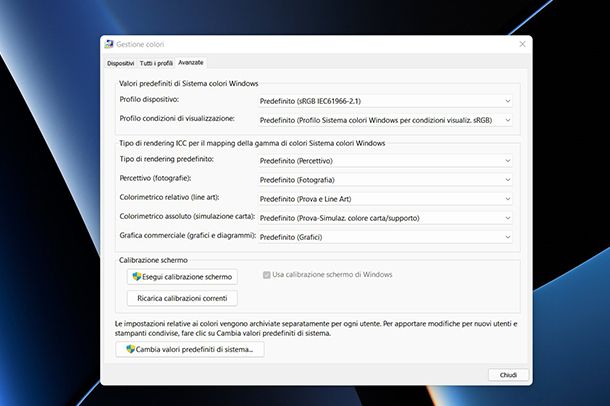Click shield icon on Esegui calibrazione schermo
610x406 pixels.
[x=137, y=276]
